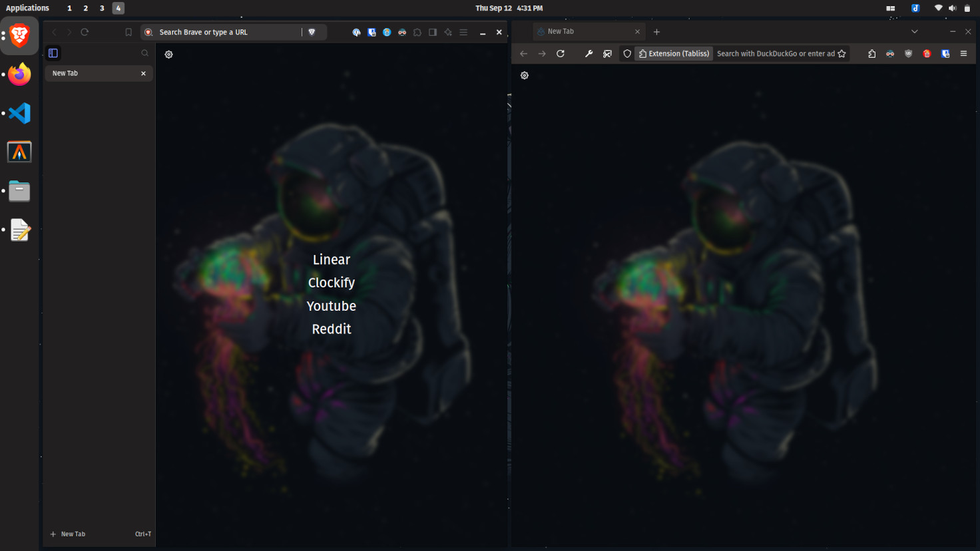
Task: Open the red extension icon in Firefox toolbar
Action: click(x=927, y=54)
